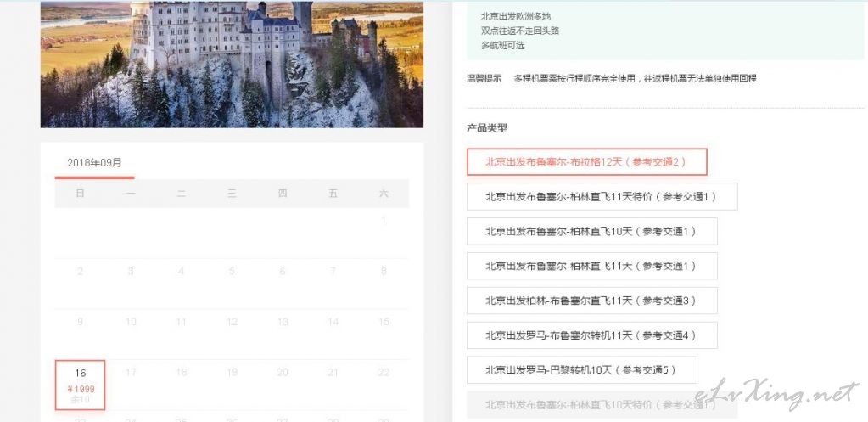Click calendar date 15
Screen dimensions: 868x422
point(384,322)
